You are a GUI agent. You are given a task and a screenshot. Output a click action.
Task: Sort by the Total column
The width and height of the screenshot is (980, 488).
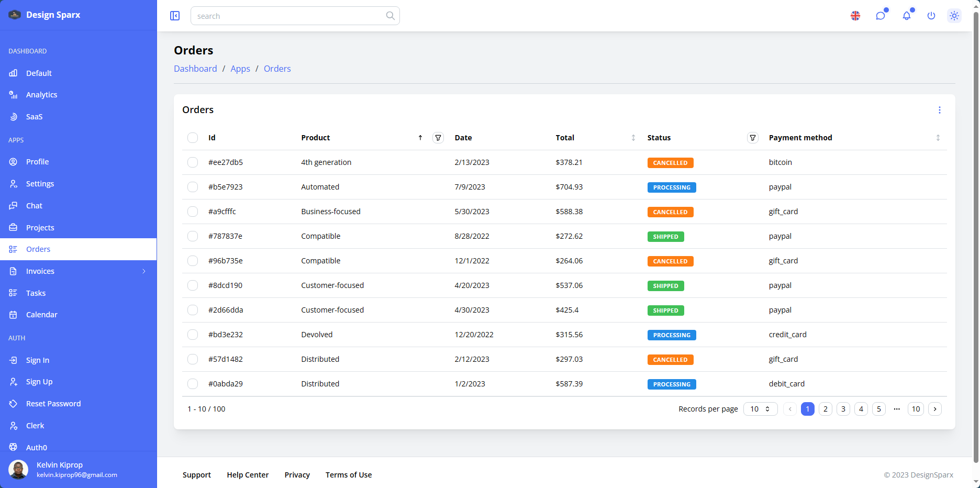(x=633, y=138)
